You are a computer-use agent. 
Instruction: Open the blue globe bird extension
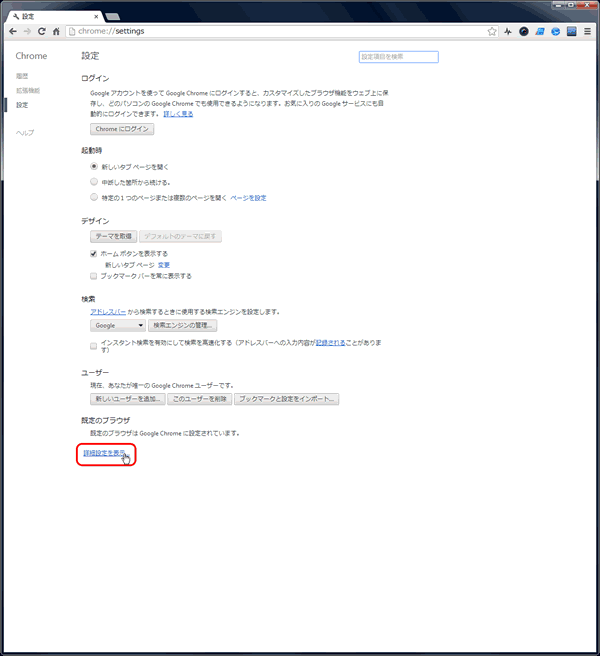[556, 31]
